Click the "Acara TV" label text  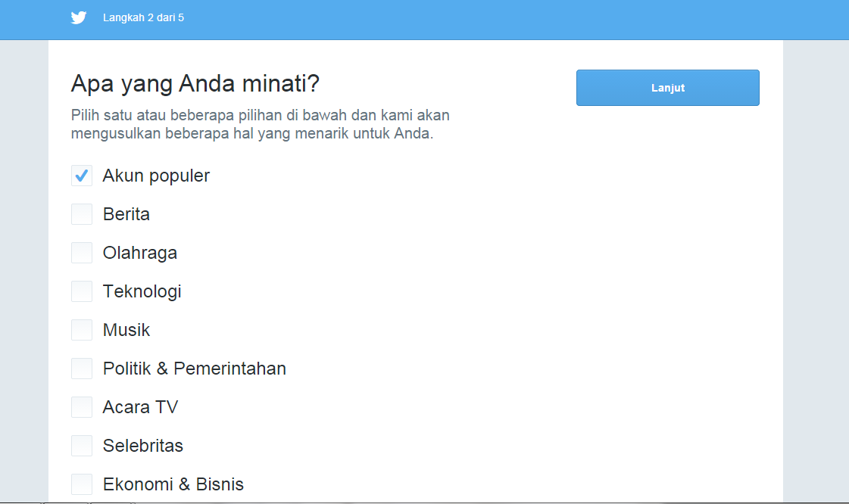pos(140,407)
